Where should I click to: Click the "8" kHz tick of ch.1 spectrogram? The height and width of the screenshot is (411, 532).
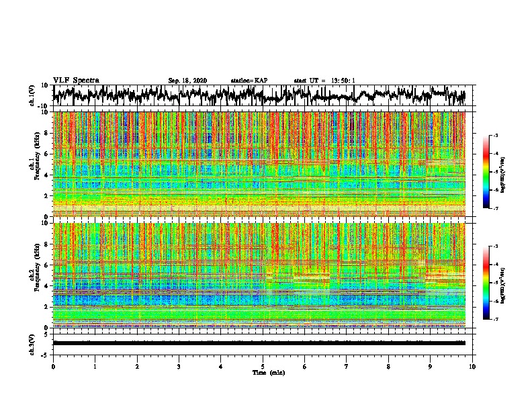[x=47, y=133]
